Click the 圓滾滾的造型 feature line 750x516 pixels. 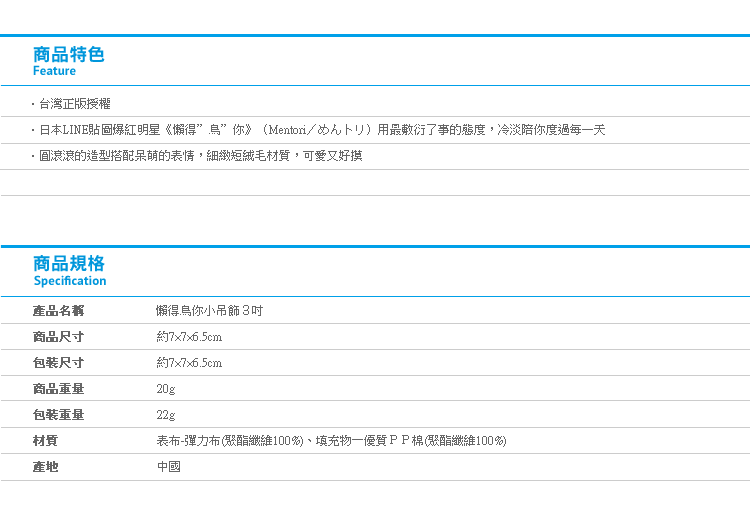pos(200,155)
